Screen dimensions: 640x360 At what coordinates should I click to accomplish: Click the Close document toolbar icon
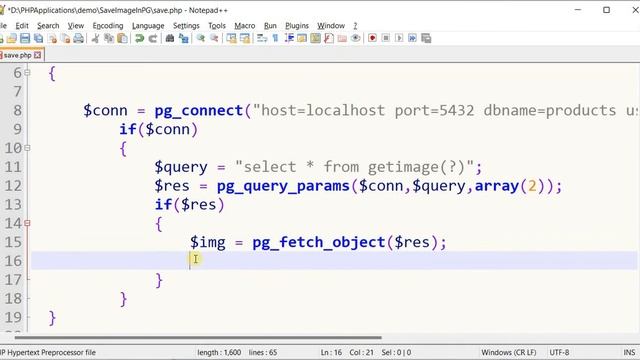[52, 38]
